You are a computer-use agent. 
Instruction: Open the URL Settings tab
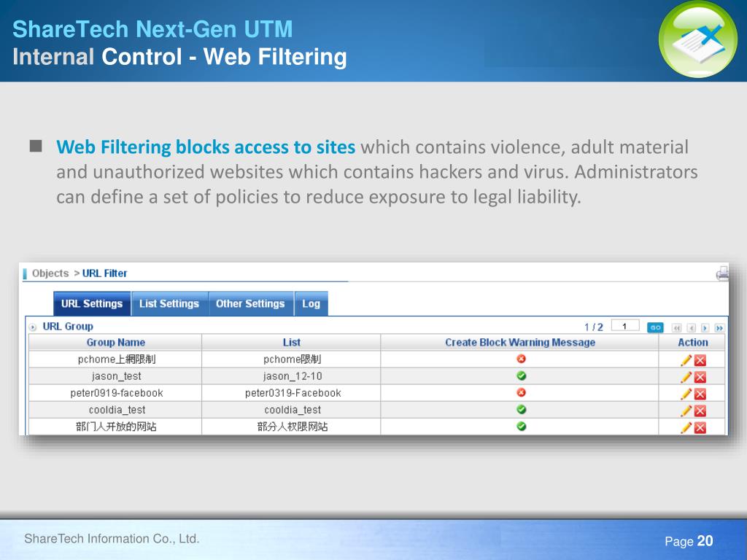[x=92, y=304]
